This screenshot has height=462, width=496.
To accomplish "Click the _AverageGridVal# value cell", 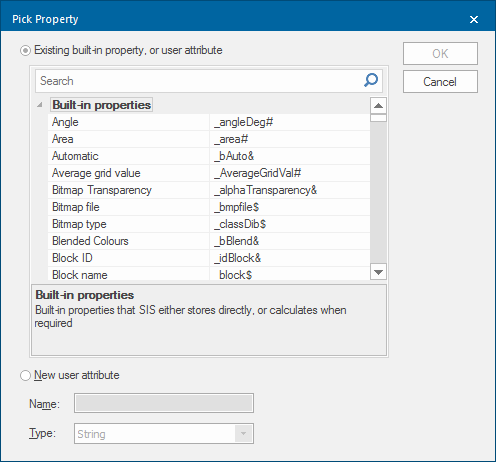I will (290, 173).
